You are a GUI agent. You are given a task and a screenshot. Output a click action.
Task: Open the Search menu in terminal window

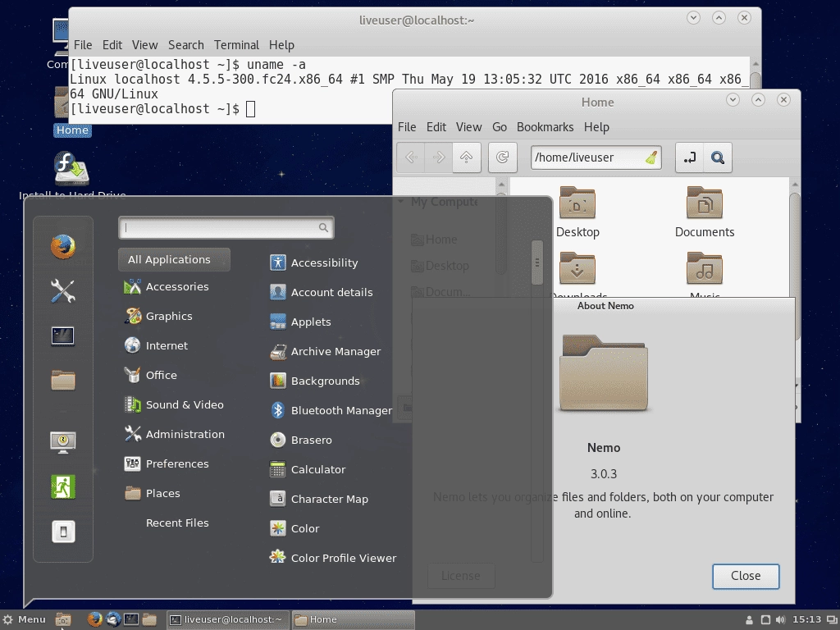tap(186, 45)
